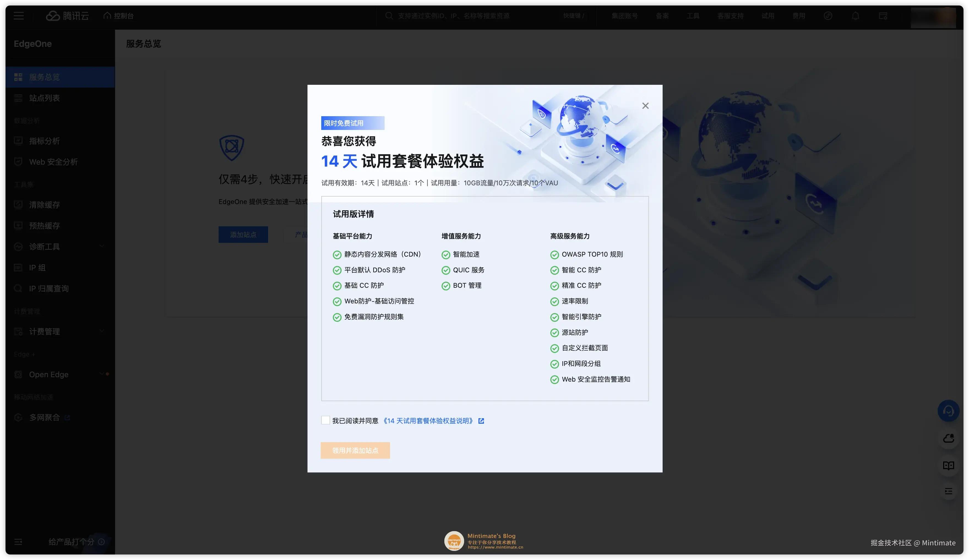This screenshot has width=969, height=560.
Task: Click the info icon beside 给产品打个分
Action: [101, 542]
